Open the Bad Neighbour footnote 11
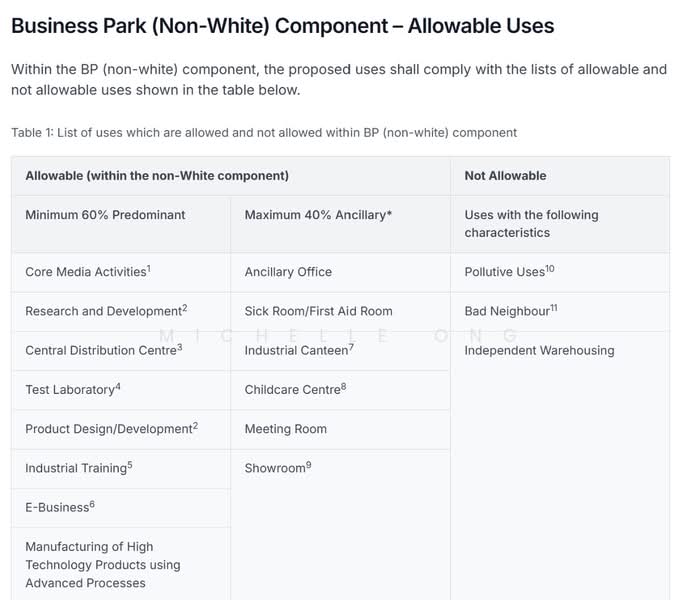 pos(554,308)
